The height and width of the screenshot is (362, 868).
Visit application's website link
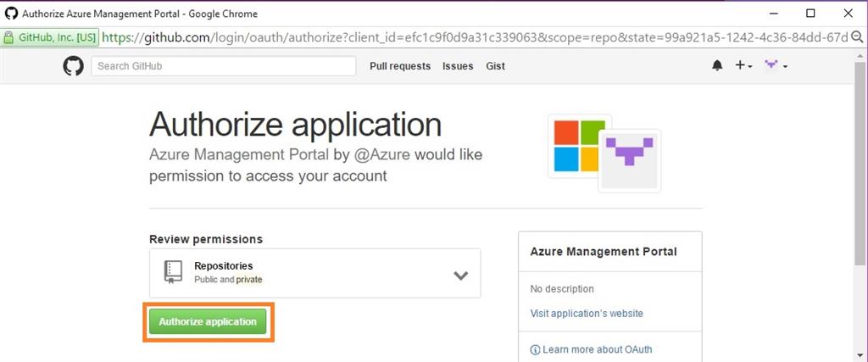point(587,314)
